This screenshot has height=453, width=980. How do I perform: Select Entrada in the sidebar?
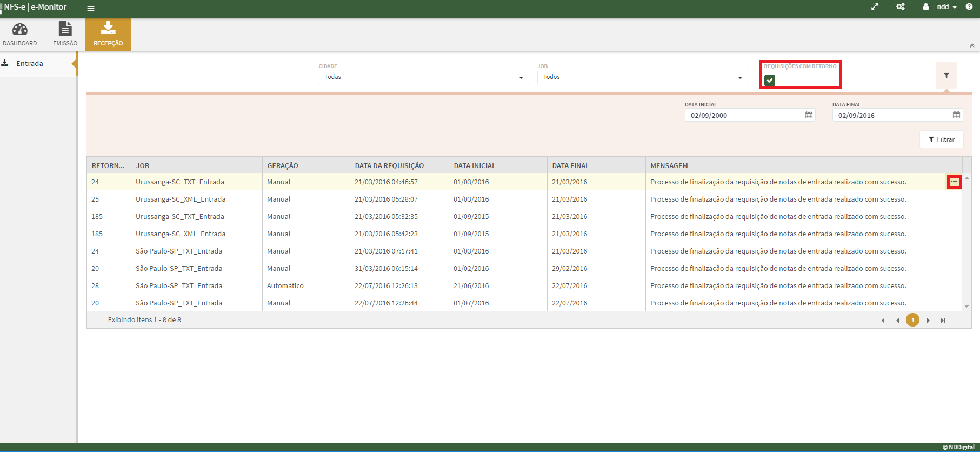coord(30,64)
